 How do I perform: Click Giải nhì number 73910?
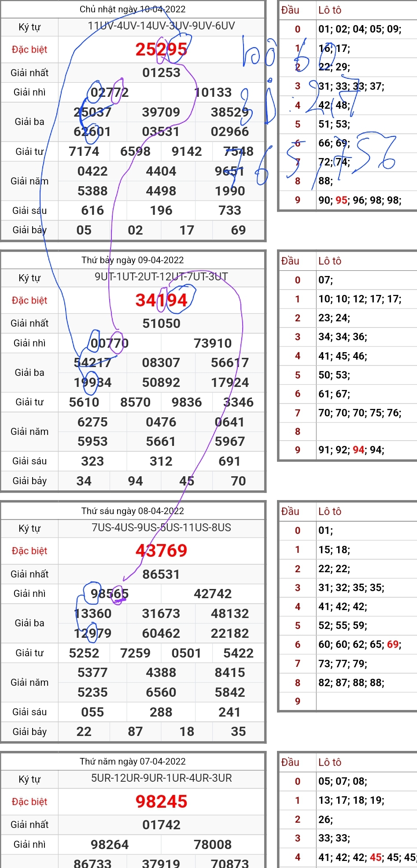click(213, 343)
